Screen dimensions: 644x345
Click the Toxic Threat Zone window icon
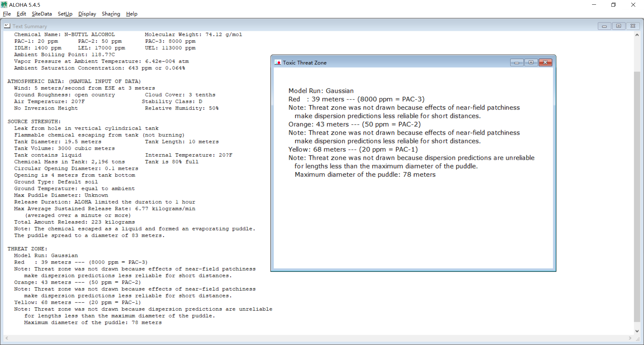278,62
